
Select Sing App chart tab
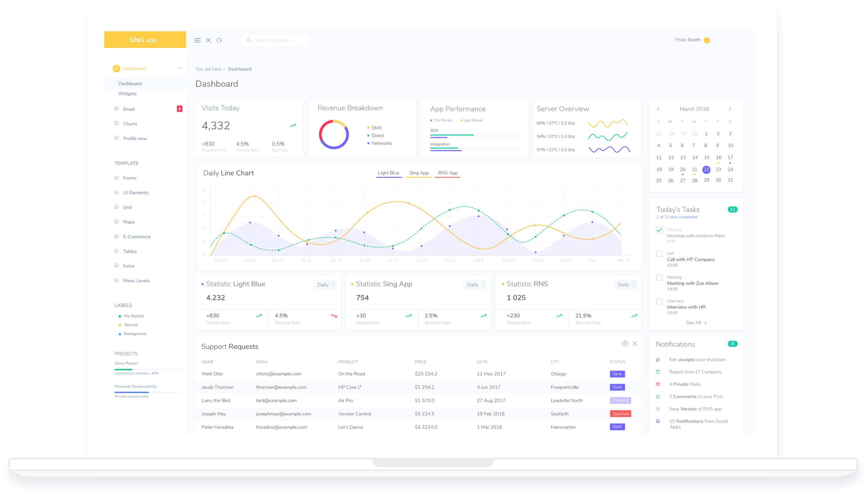coord(419,173)
